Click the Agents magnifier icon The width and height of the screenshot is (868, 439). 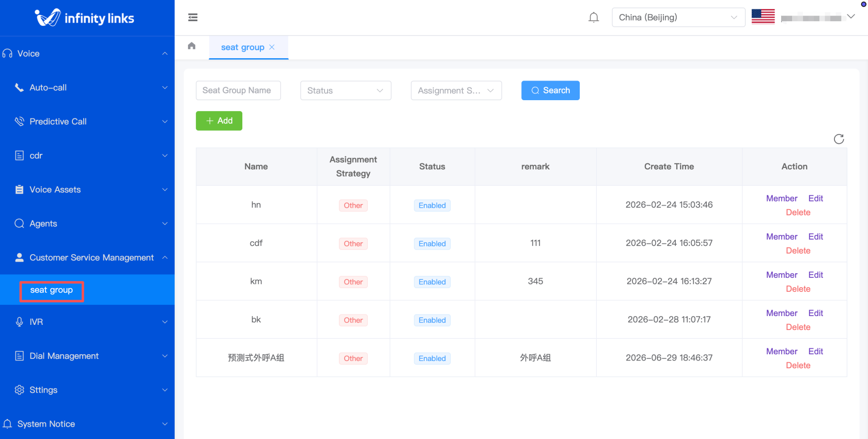tap(19, 224)
